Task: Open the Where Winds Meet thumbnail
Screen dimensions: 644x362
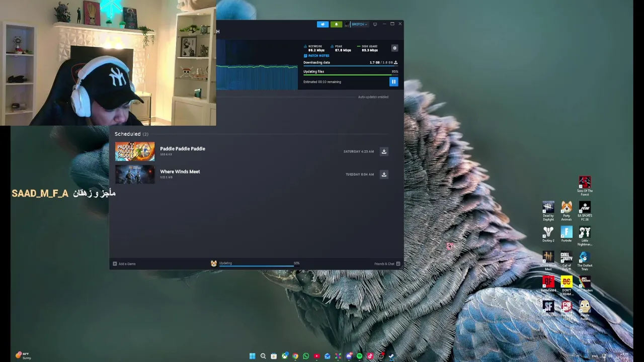Action: [x=135, y=174]
